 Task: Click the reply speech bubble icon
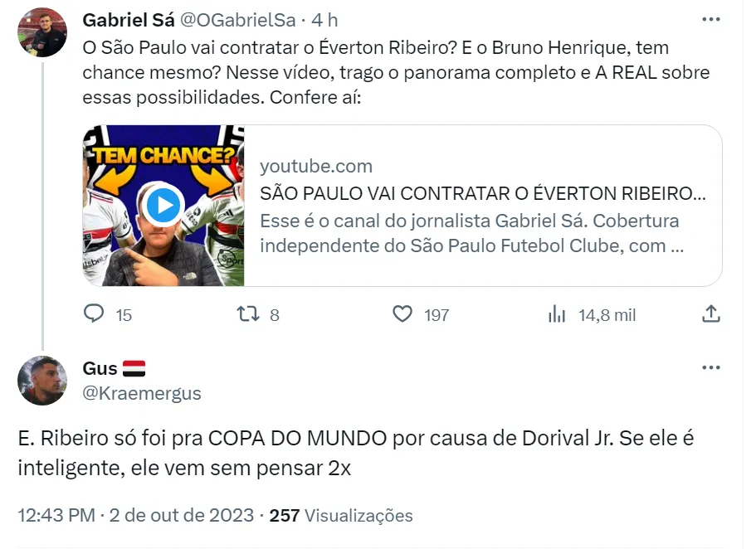point(95,314)
